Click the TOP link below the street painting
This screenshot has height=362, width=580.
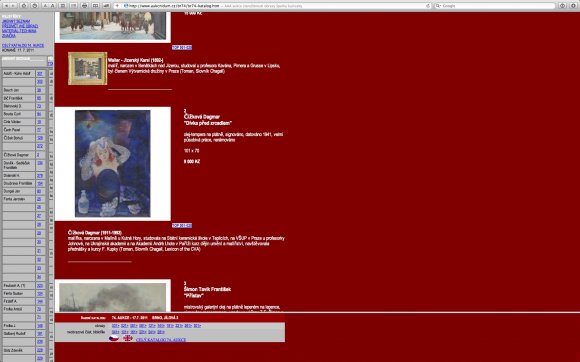point(182,47)
